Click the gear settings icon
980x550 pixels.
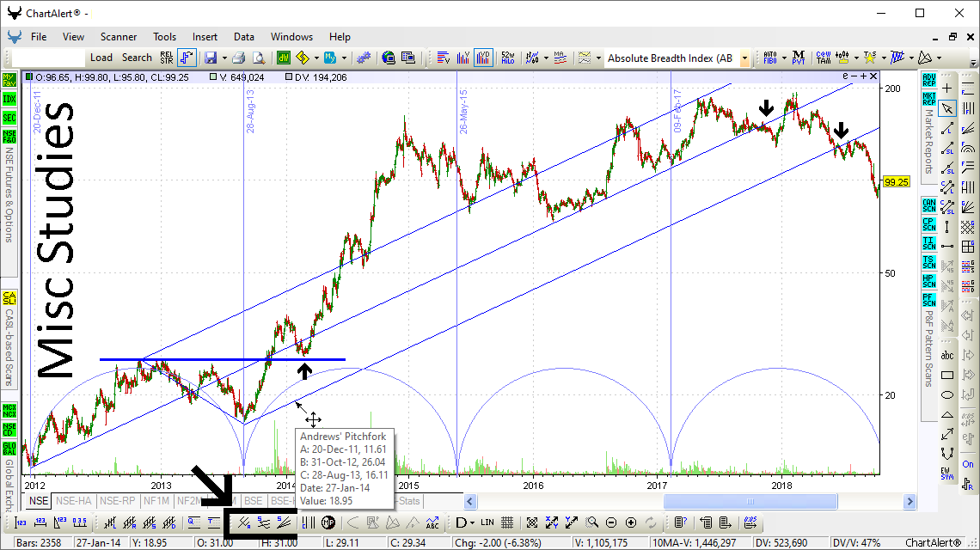coord(363,58)
